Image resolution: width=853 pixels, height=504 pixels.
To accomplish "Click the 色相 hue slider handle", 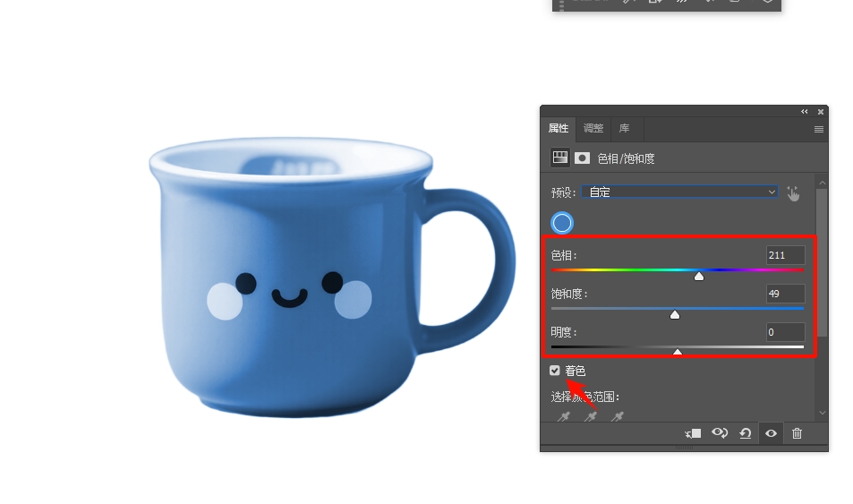I will (x=699, y=277).
